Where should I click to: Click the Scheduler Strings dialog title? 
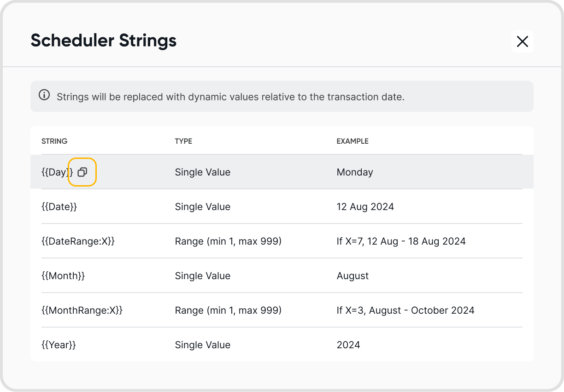tap(104, 41)
